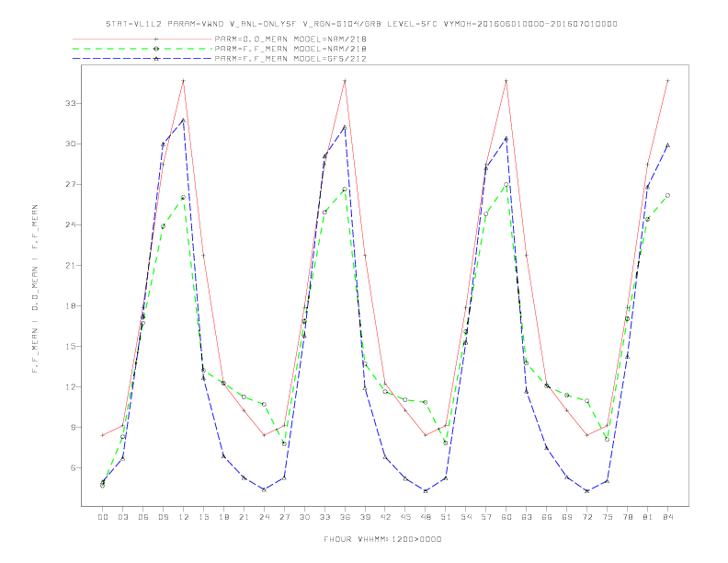Click x-axis forecast hour label 18
The width and height of the screenshot is (728, 563).
coord(223,517)
